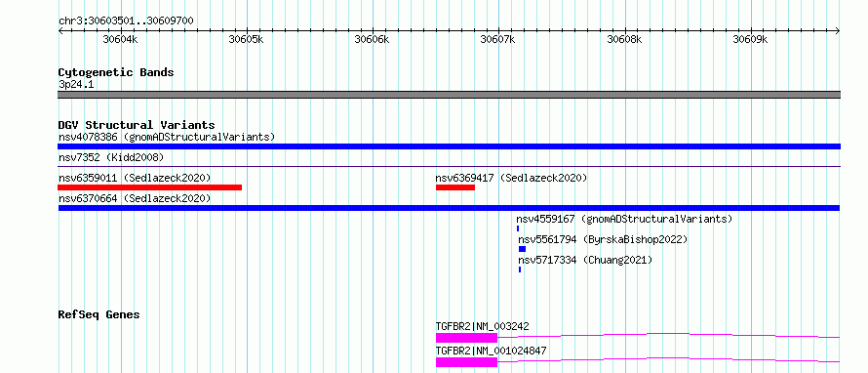Open the nsv5561794 (ByrskaBishop2022) label
The width and height of the screenshot is (868, 373).
pos(603,239)
